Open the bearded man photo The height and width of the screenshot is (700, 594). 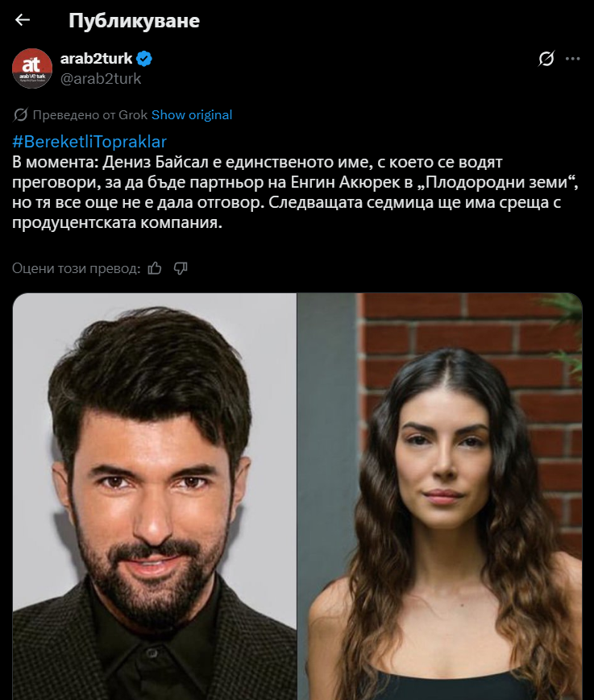point(155,496)
